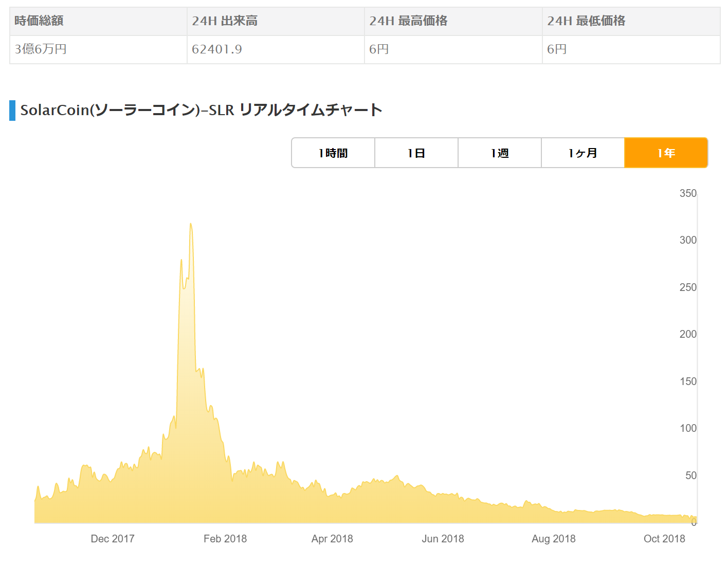Click the highlighted orange 1年 tab
Image resolution: width=728 pixels, height=566 pixels.
pyautogui.click(x=666, y=153)
